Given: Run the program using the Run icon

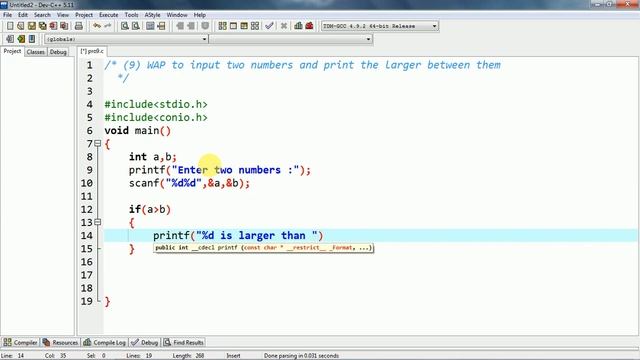Looking at the screenshot, I should (233, 26).
